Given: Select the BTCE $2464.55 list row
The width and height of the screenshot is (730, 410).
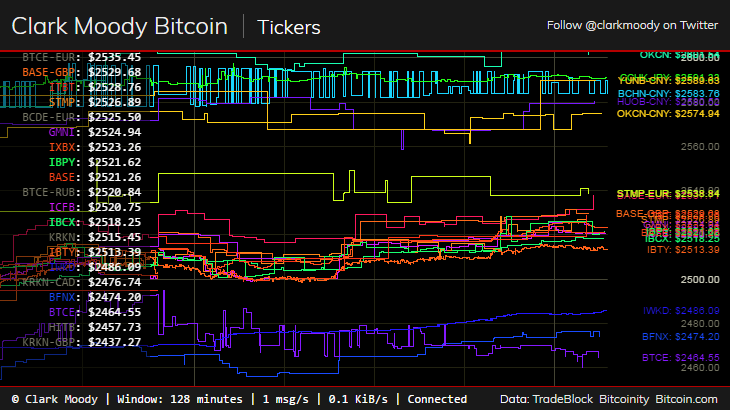Looking at the screenshot, I should (x=95, y=312).
